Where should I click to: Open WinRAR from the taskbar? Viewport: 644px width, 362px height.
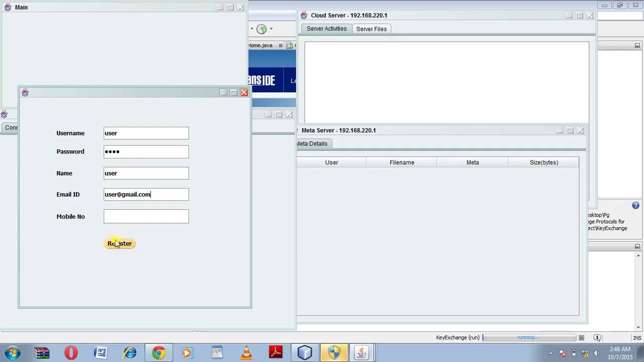pyautogui.click(x=42, y=353)
